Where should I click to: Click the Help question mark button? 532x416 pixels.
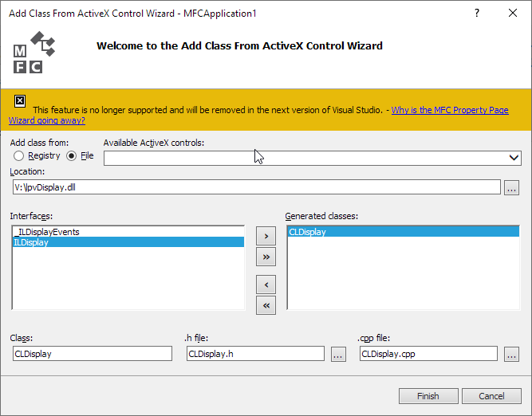tap(477, 13)
